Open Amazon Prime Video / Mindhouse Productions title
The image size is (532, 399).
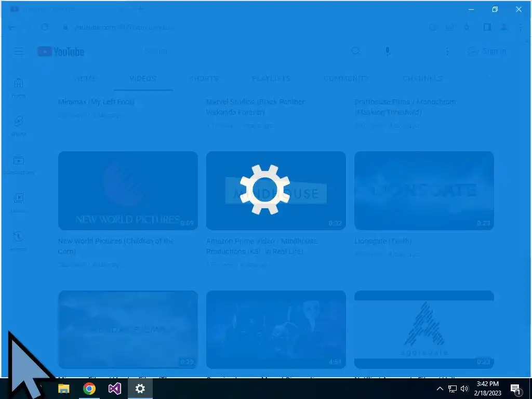pos(262,246)
